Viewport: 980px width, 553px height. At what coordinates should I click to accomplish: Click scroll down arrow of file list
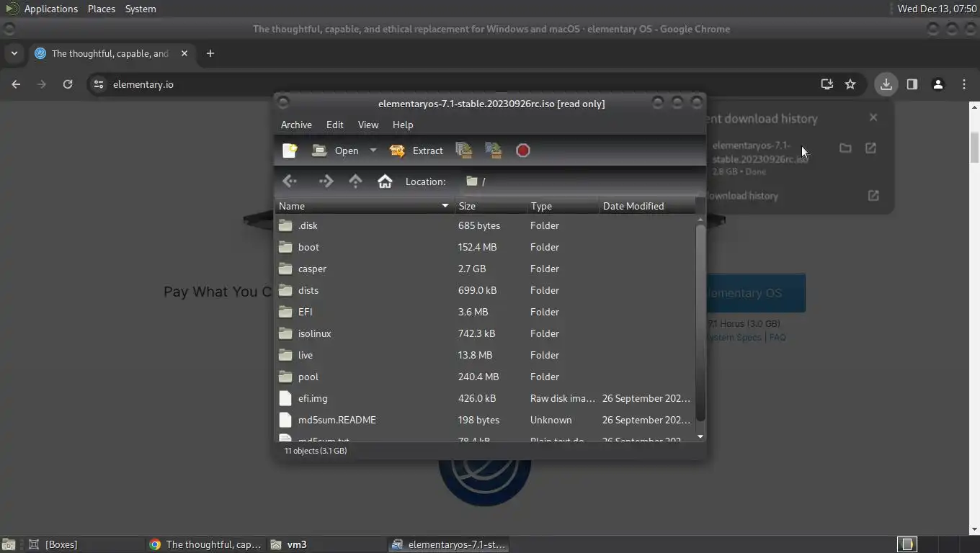coord(700,436)
